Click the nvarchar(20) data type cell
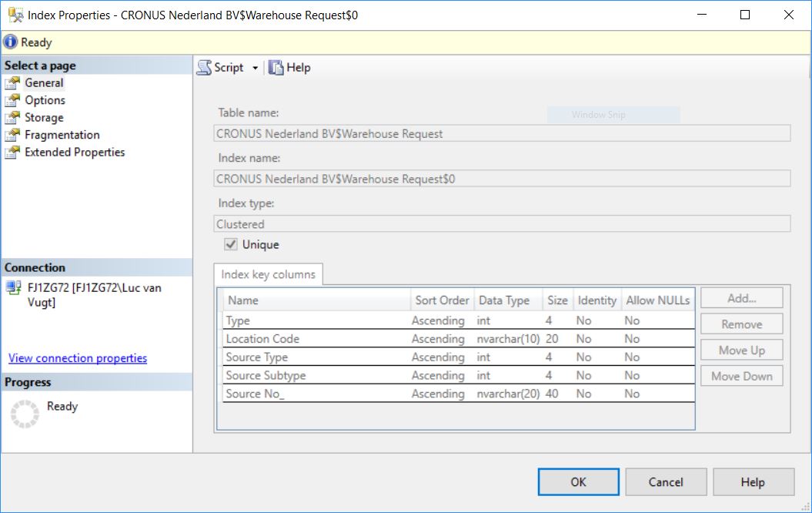Viewport: 812px width, 513px height. pyautogui.click(x=508, y=394)
